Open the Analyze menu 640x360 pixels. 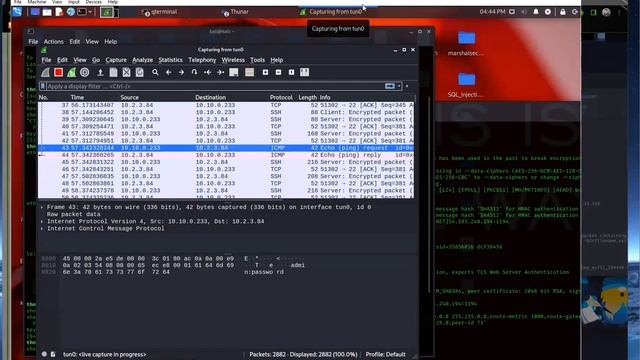pyautogui.click(x=142, y=60)
